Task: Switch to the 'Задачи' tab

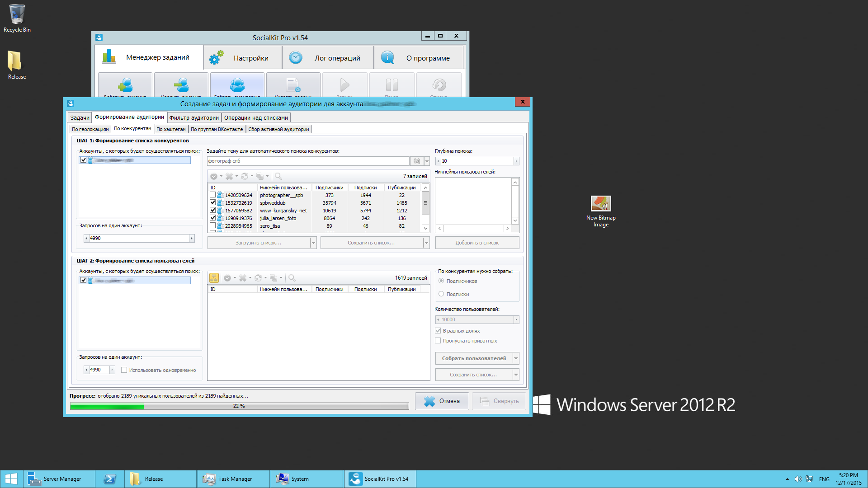Action: tap(80, 118)
